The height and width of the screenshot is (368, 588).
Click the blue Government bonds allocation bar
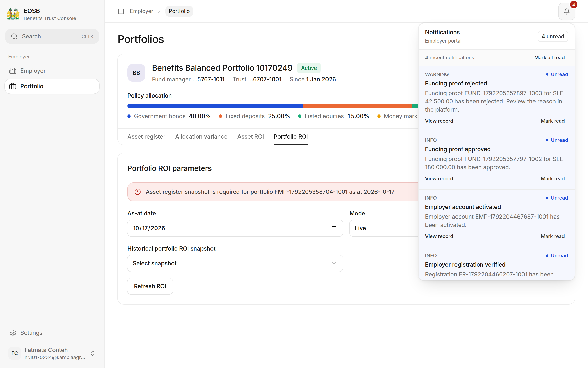(x=215, y=106)
